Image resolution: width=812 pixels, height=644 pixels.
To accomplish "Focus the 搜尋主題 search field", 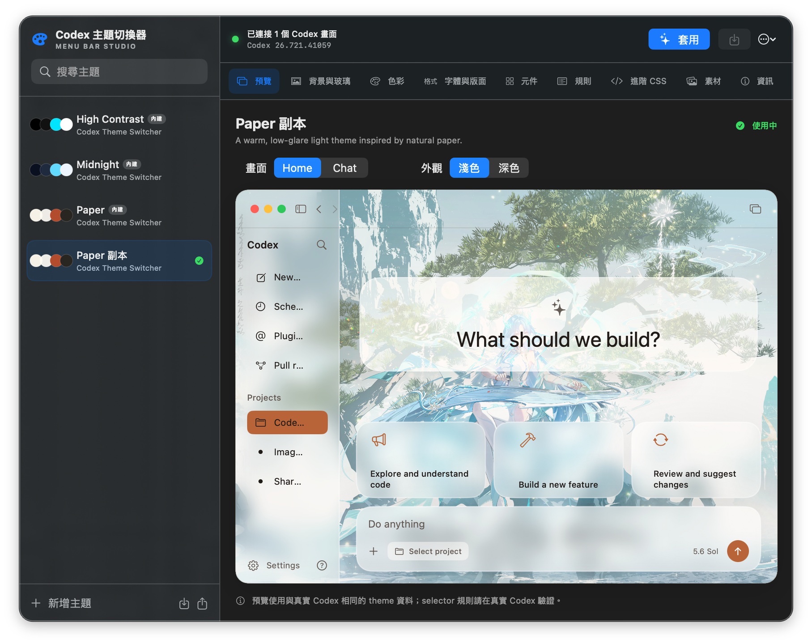I will [x=119, y=72].
